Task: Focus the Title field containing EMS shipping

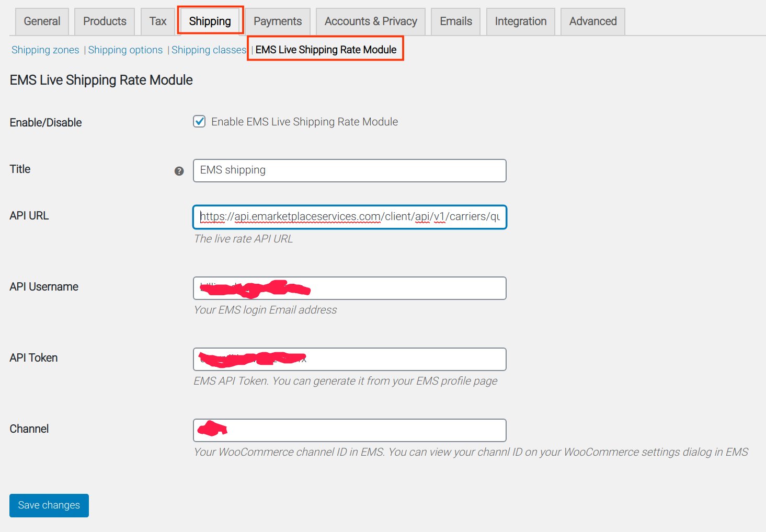Action: (350, 170)
